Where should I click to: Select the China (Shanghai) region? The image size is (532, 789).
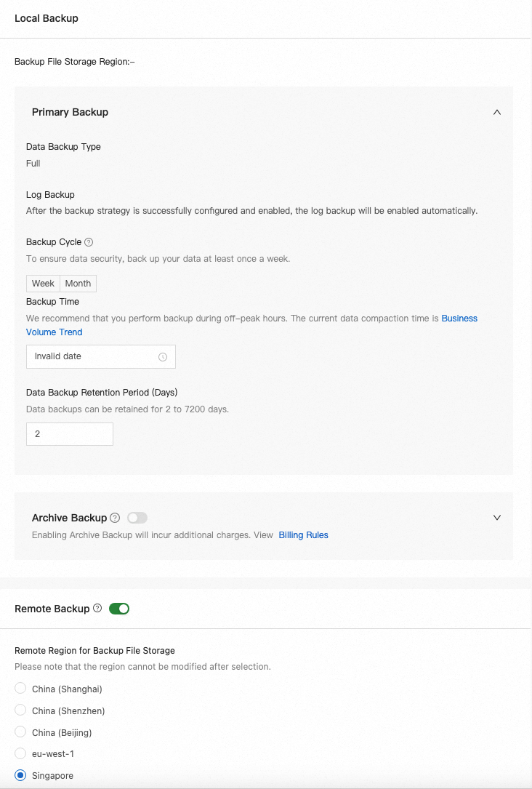point(20,689)
